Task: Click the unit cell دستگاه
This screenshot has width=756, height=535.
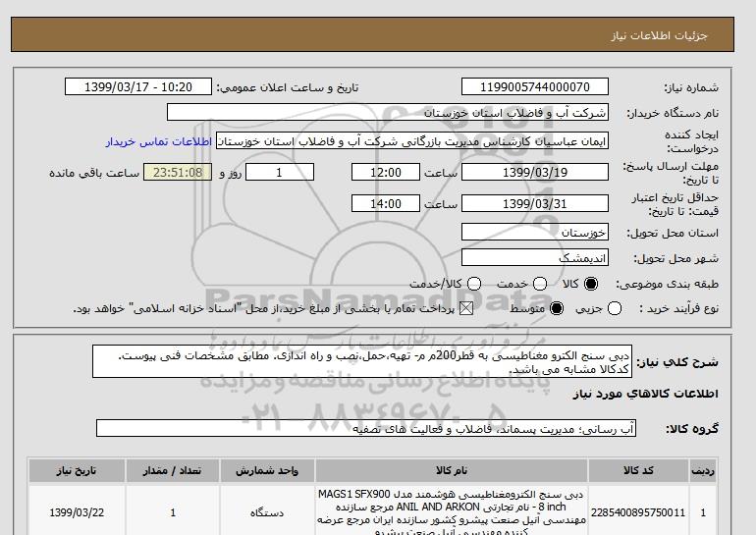Action: coord(267,512)
